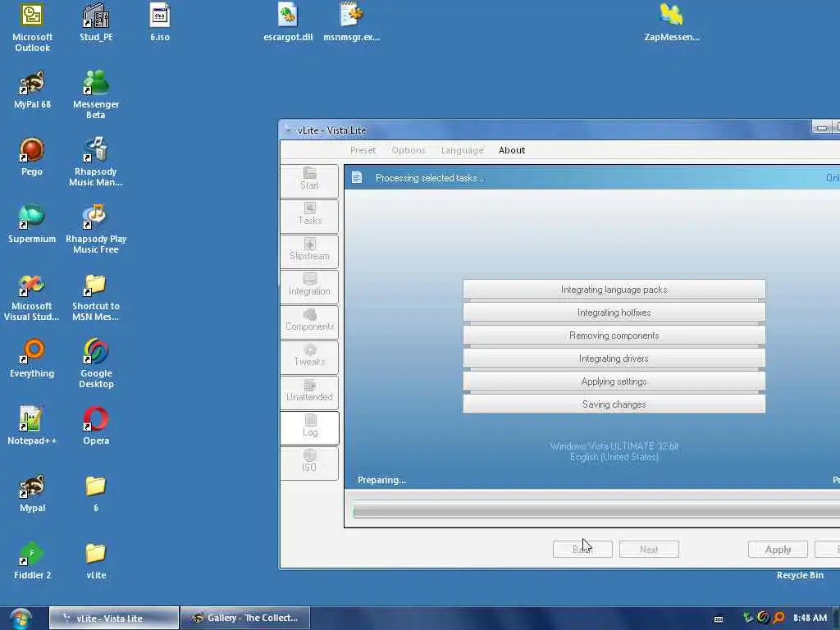Select the Stud_PE desktop shortcut
This screenshot has height=630, width=840.
tap(96, 22)
